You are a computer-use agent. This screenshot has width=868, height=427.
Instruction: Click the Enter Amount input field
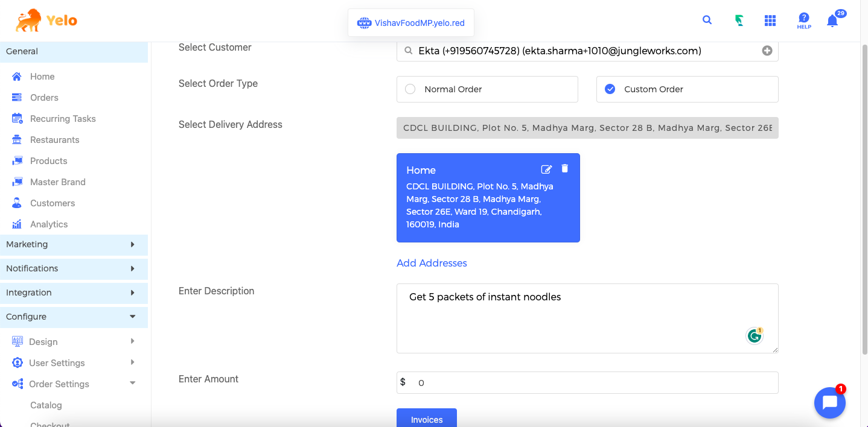(587, 383)
